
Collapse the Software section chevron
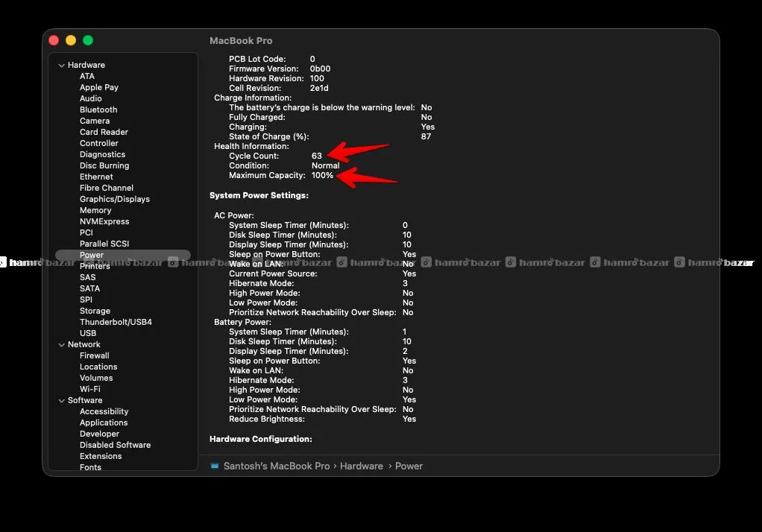pyautogui.click(x=62, y=401)
